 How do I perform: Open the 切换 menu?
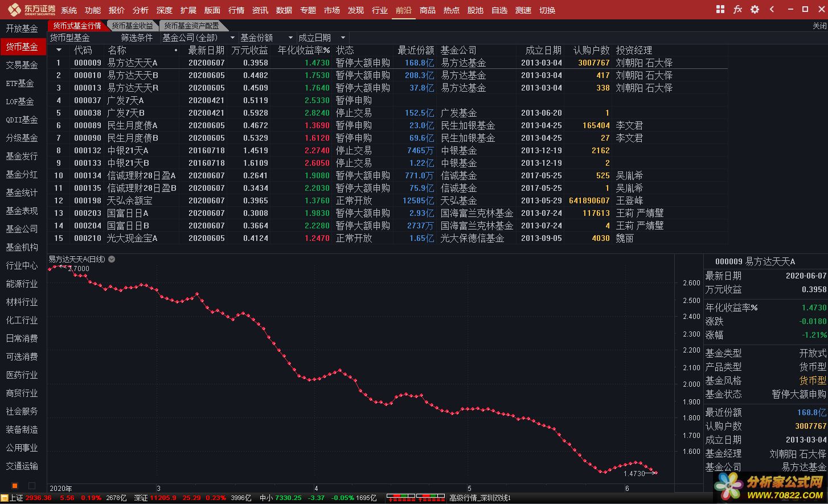(x=547, y=10)
